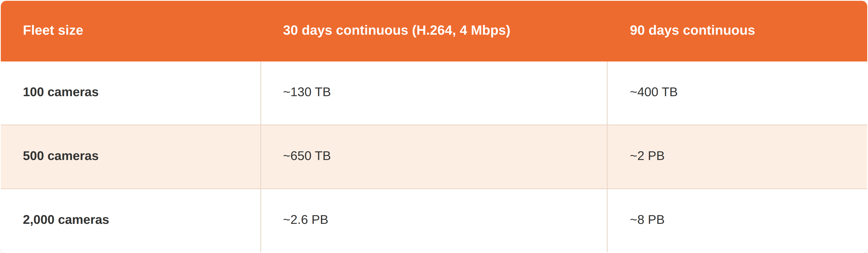Click the word cameras in 100 cameras
The height and width of the screenshot is (253, 868).
coord(73,92)
